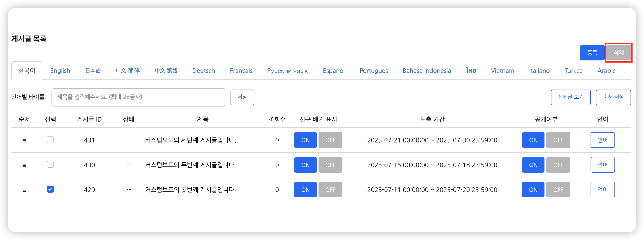Check the selection box for post 431

point(50,140)
